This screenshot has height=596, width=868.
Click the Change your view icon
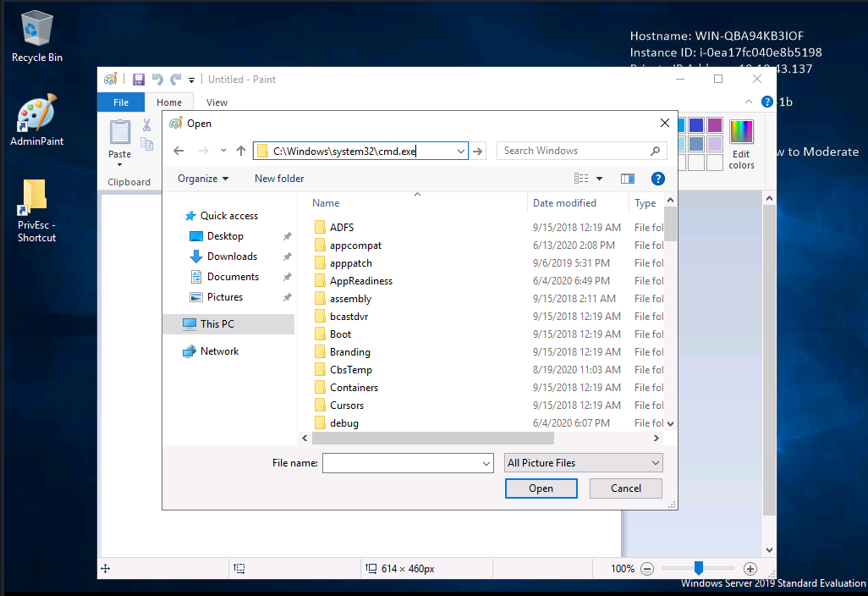coord(581,179)
